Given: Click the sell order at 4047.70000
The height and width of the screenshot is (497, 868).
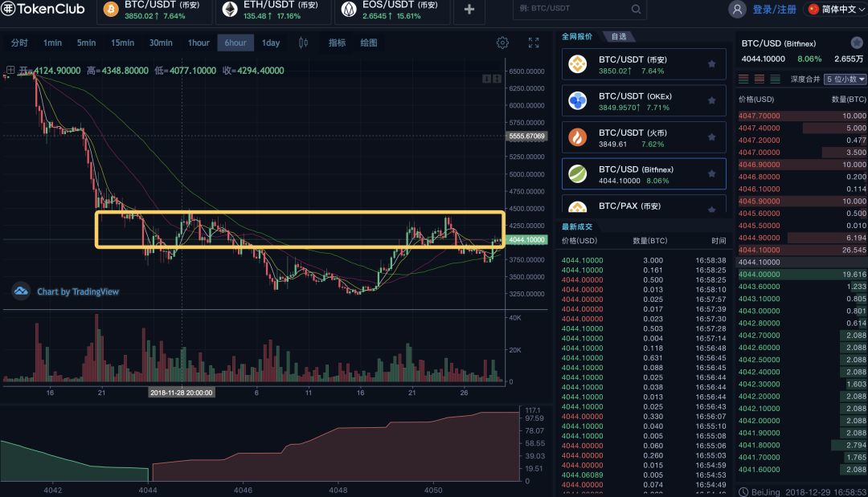Looking at the screenshot, I should [802, 116].
